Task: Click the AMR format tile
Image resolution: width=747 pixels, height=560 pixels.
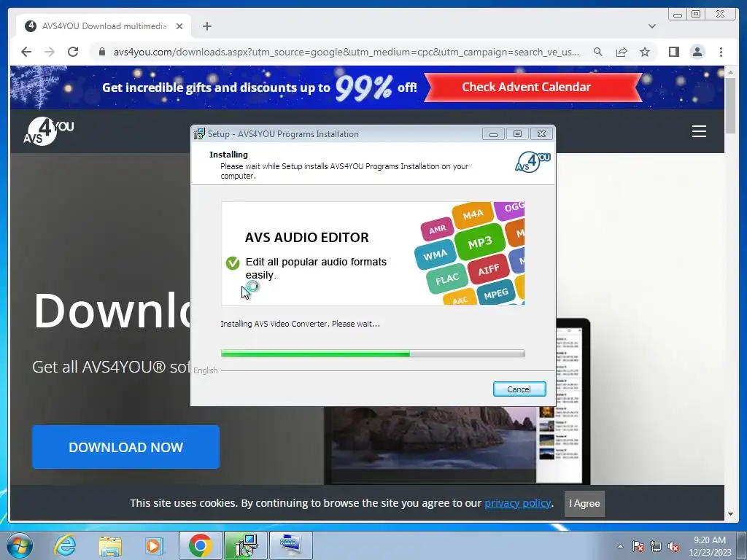Action: coord(438,230)
